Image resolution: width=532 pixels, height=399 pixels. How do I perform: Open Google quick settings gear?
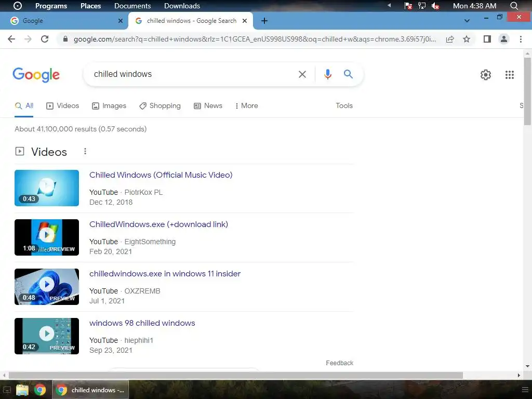(486, 75)
